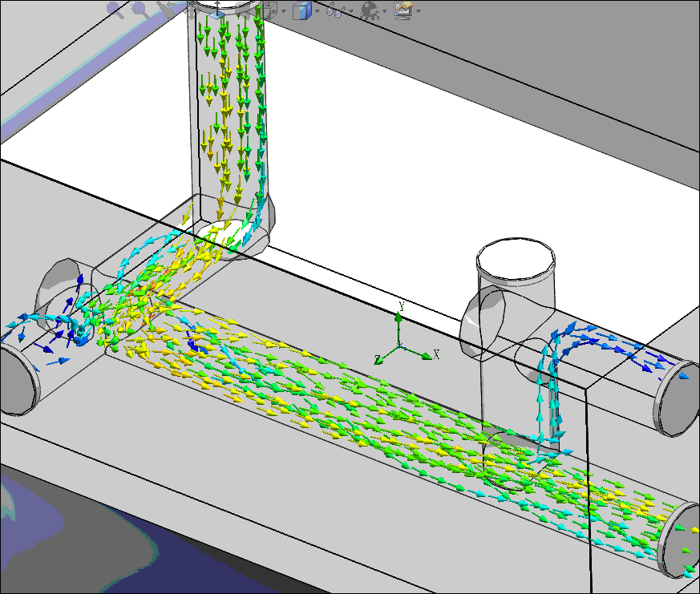Click the Display Style cube icon
The width and height of the screenshot is (700, 594).
[x=301, y=10]
